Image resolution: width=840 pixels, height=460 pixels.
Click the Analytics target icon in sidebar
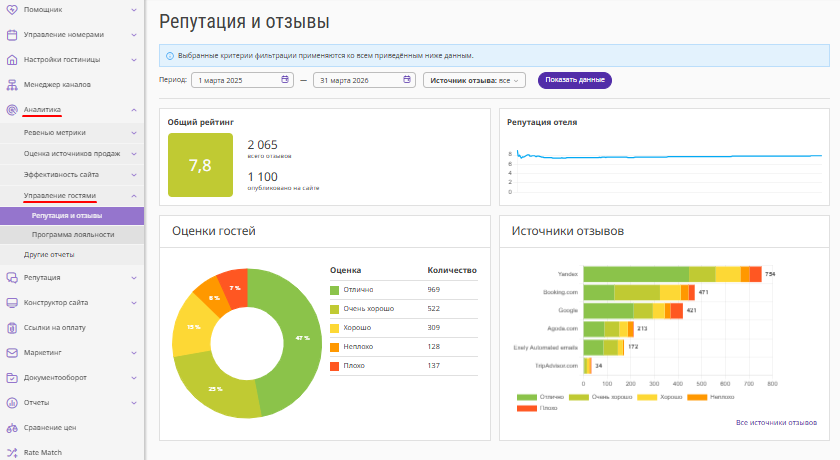(x=12, y=110)
